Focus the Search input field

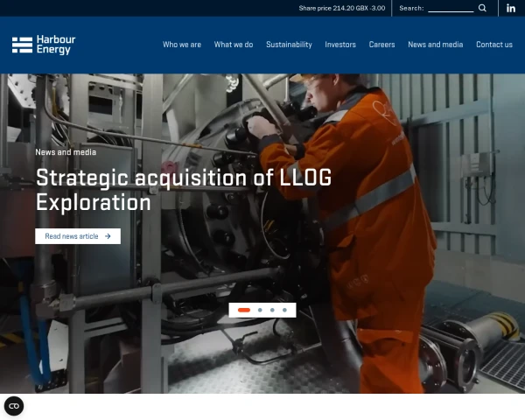(x=451, y=8)
